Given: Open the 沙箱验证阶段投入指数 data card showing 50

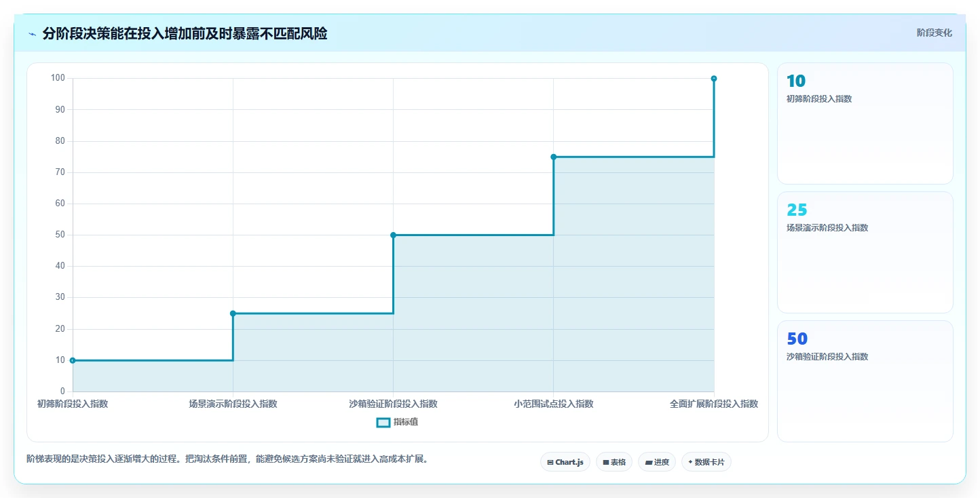Looking at the screenshot, I should pos(865,381).
